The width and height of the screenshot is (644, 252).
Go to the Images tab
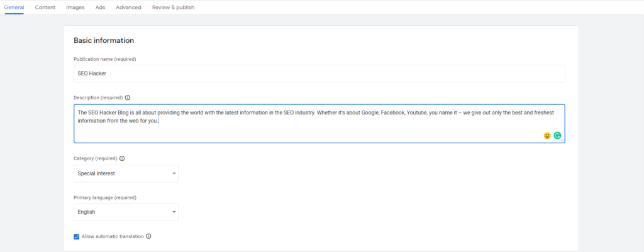75,8
